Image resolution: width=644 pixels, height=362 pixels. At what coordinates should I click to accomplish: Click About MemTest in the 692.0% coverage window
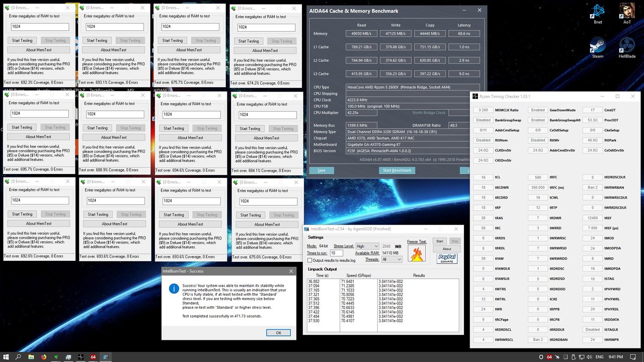click(x=38, y=223)
